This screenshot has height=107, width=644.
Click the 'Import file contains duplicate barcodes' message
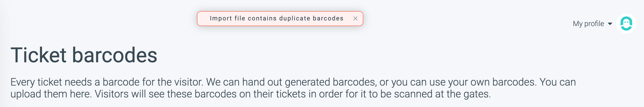276,19
